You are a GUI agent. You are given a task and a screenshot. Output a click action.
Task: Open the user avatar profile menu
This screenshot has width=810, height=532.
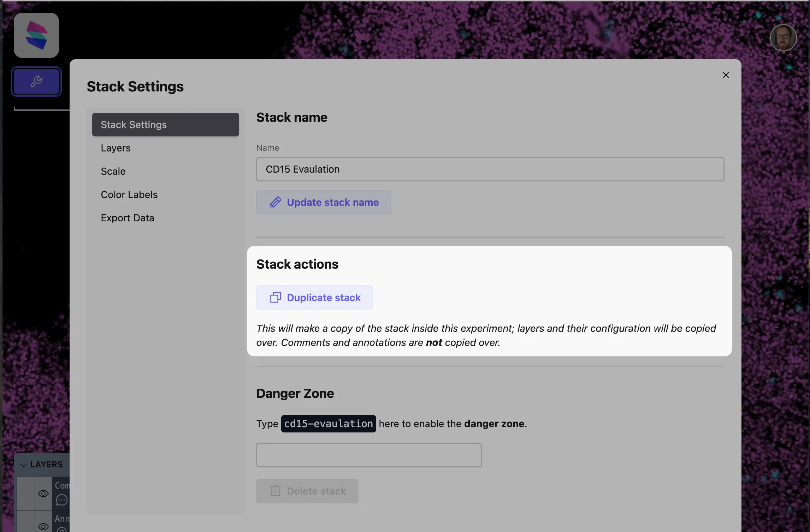[x=783, y=38]
